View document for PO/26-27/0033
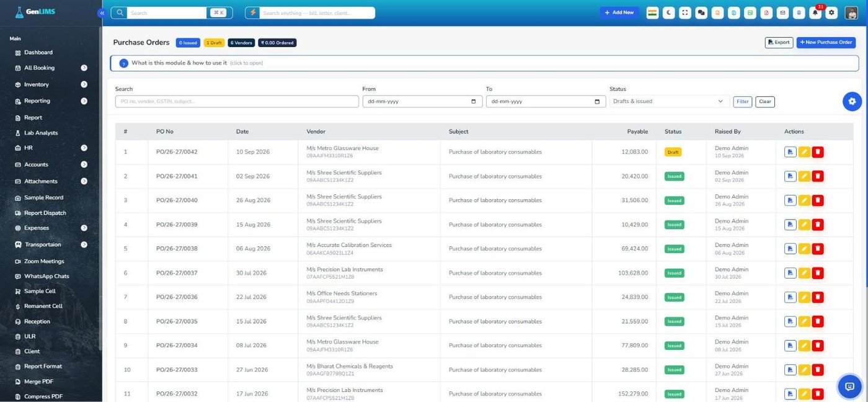Viewport: 868px width, 402px height. [x=790, y=370]
